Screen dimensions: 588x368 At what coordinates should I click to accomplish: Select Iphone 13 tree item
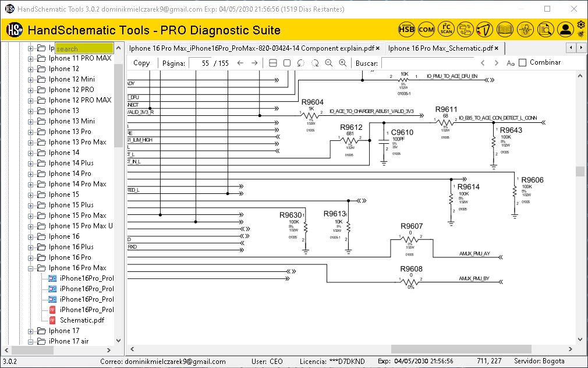point(64,111)
